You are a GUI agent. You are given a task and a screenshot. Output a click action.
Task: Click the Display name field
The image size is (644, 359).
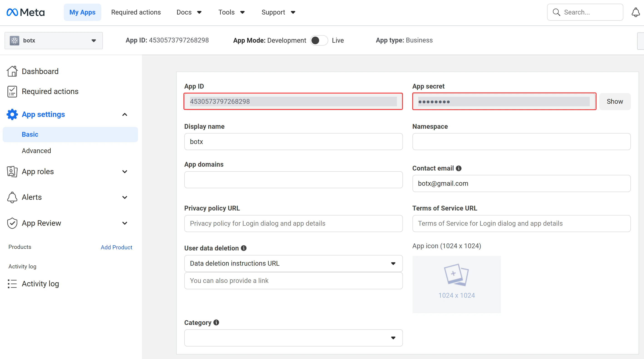tap(293, 142)
